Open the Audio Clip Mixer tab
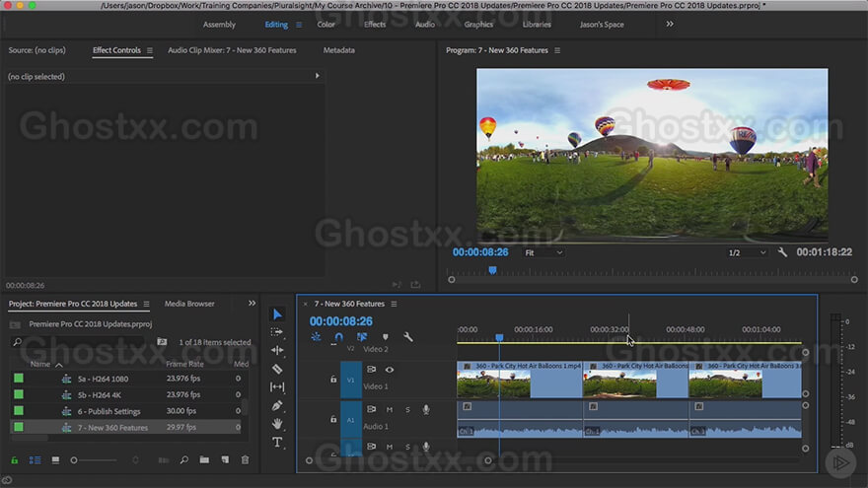The height and width of the screenshot is (488, 868). click(x=232, y=50)
